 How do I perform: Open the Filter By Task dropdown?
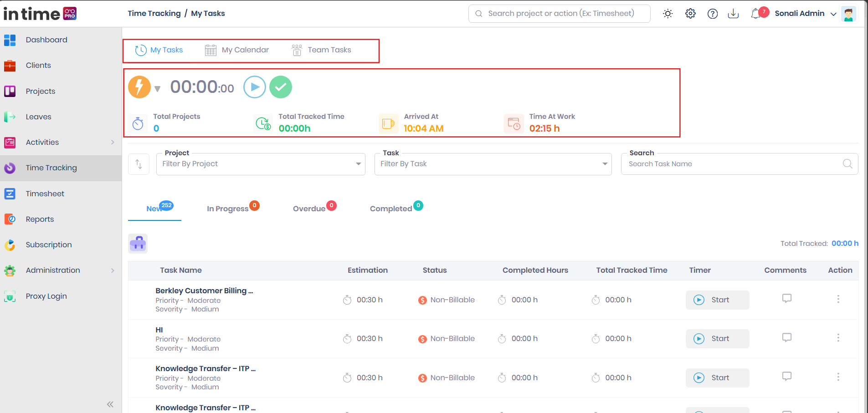[493, 164]
